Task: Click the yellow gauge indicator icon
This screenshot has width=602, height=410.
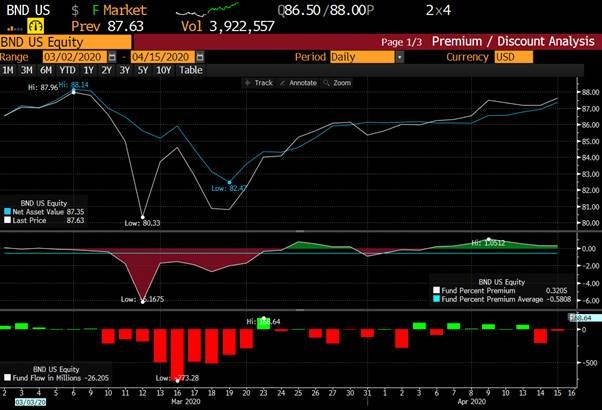Action: [x=35, y=26]
